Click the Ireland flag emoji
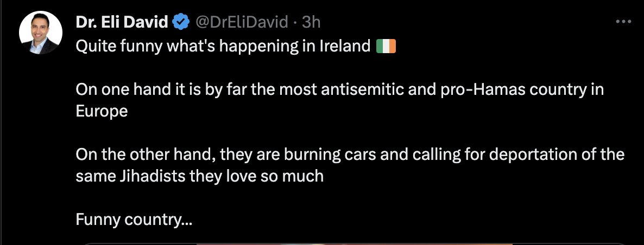This screenshot has height=245, width=644. 386,46
